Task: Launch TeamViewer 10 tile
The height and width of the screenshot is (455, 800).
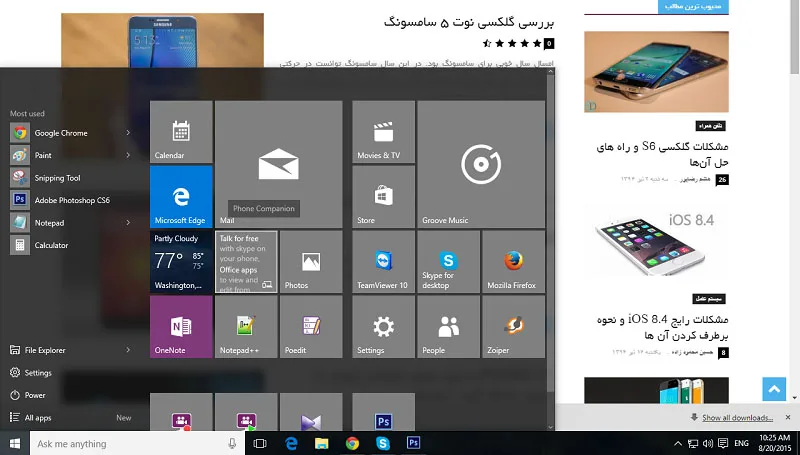Action: [x=383, y=262]
